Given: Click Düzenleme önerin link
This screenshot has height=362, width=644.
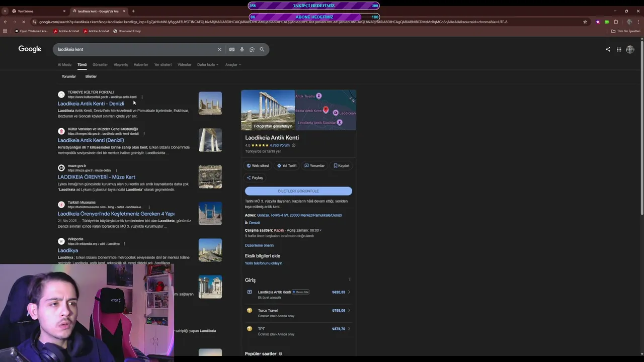Looking at the screenshot, I should tap(259, 245).
